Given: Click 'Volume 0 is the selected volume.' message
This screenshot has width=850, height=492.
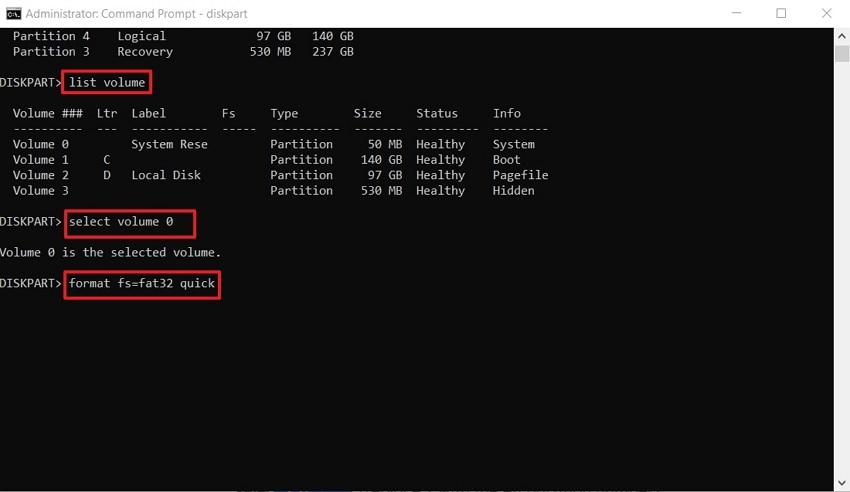Looking at the screenshot, I should 111,253.
